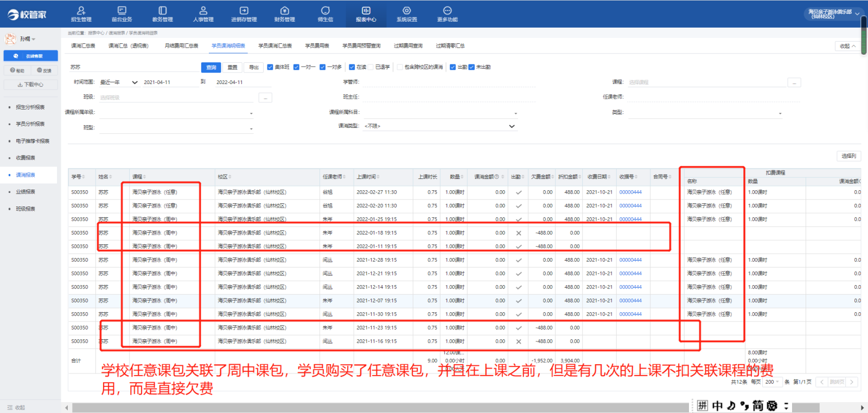Switch to the 课消汇总表 tab
Screen dimensions: 868x413
click(83, 46)
